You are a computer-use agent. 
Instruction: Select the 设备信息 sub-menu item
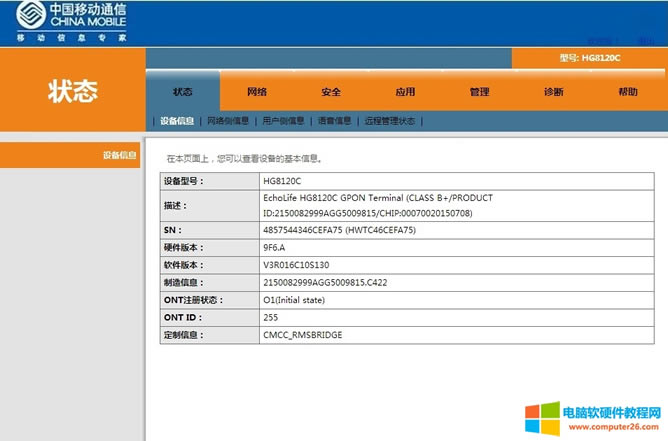pos(177,121)
